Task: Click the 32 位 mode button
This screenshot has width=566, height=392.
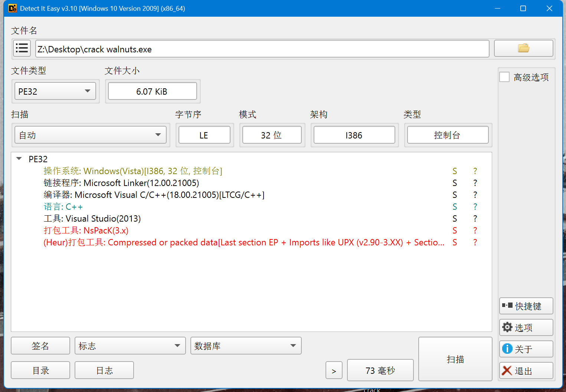Action: pos(272,135)
